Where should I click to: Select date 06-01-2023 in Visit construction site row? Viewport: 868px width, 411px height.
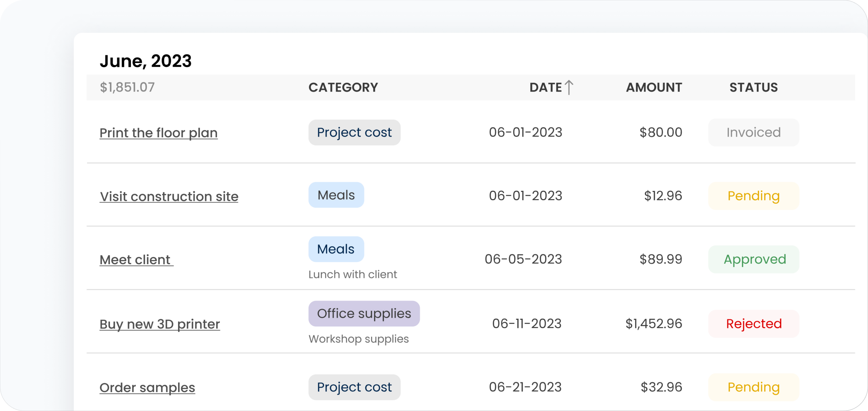click(x=526, y=196)
